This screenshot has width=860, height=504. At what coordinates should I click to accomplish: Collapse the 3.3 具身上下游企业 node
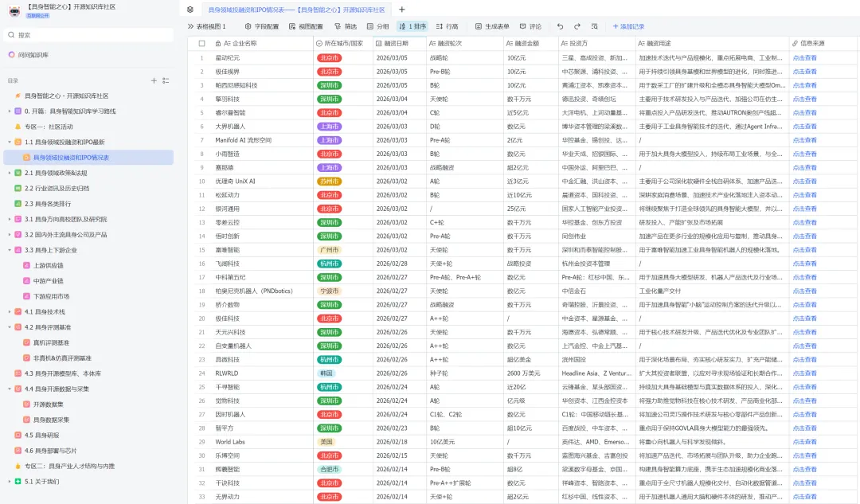(10, 250)
